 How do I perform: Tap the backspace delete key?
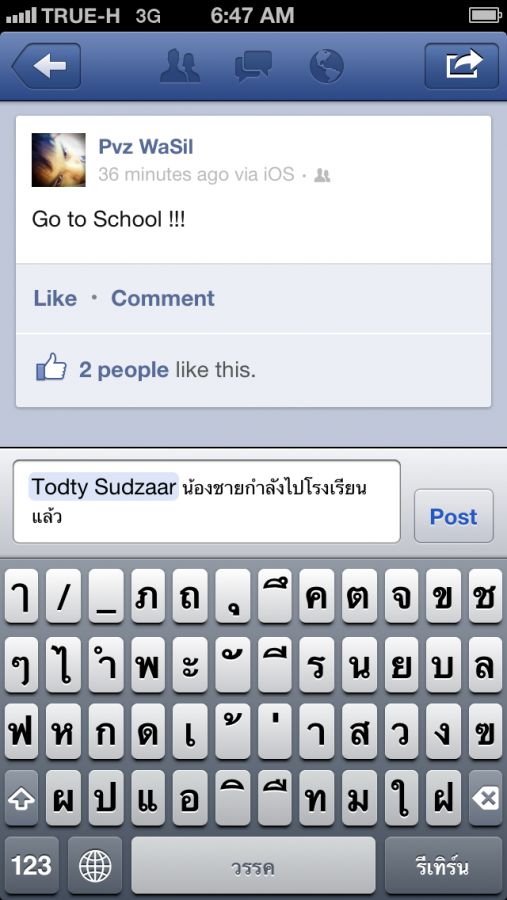pyautogui.click(x=485, y=798)
